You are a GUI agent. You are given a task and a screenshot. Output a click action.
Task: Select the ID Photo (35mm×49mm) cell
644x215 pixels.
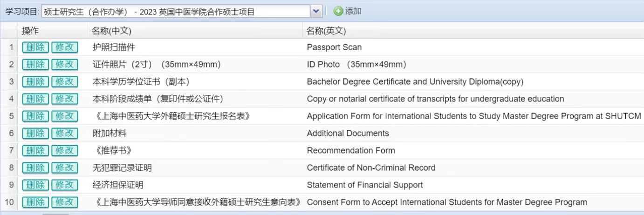(x=473, y=64)
